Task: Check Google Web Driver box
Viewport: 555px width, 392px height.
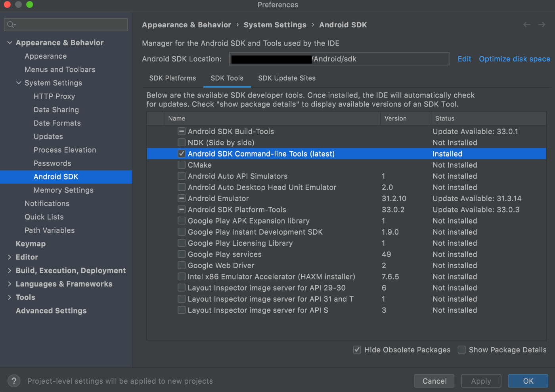Action: pyautogui.click(x=182, y=265)
